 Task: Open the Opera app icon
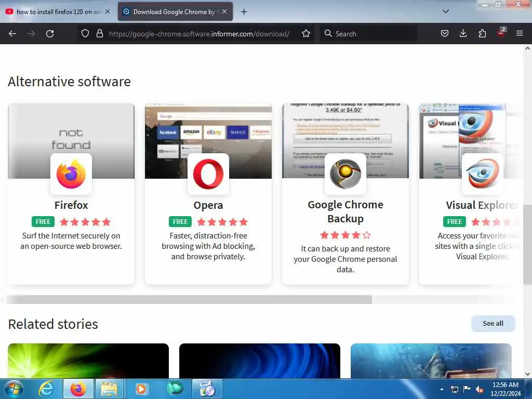(x=208, y=174)
